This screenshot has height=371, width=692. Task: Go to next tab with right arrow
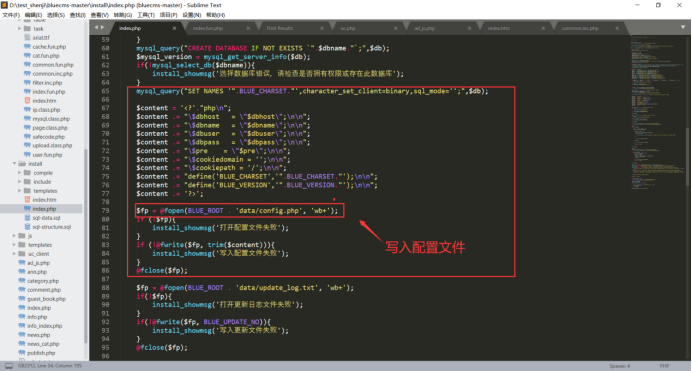tap(103, 27)
